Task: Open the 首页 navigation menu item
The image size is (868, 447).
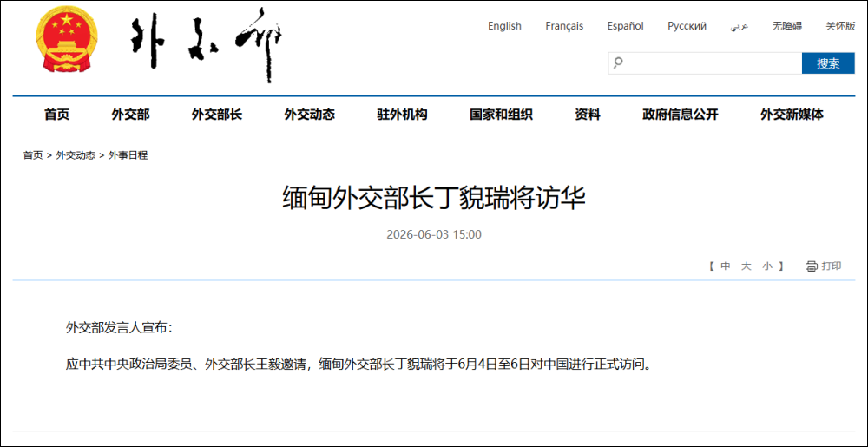Action: point(57,115)
